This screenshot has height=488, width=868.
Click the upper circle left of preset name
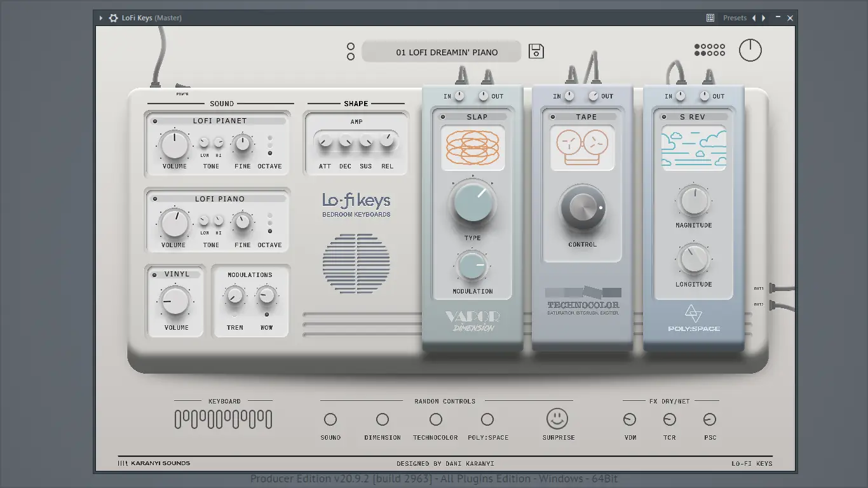pos(351,46)
